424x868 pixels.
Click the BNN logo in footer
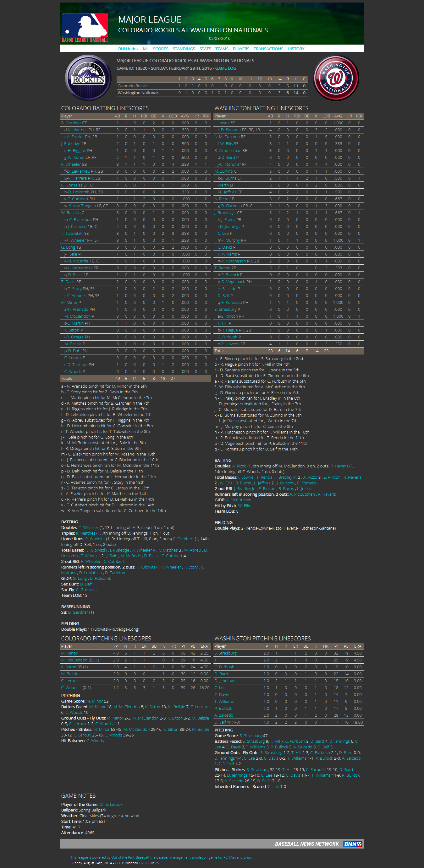pos(352,844)
